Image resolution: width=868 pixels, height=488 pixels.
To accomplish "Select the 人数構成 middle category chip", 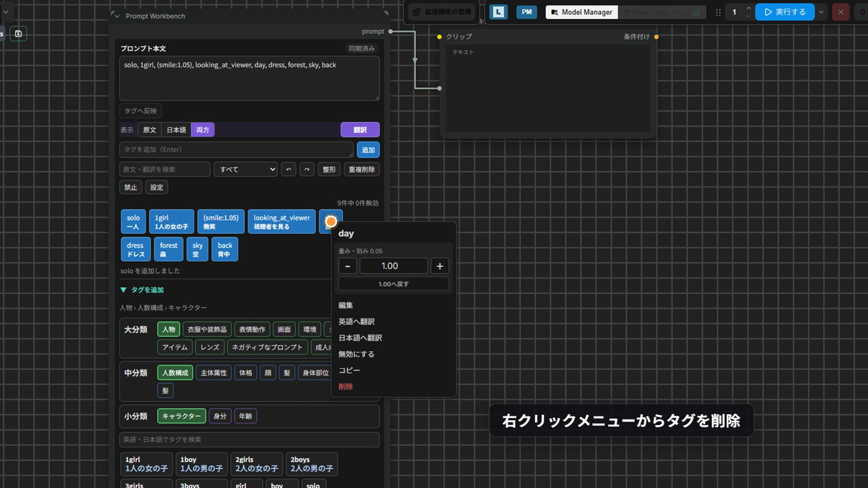I will [176, 373].
